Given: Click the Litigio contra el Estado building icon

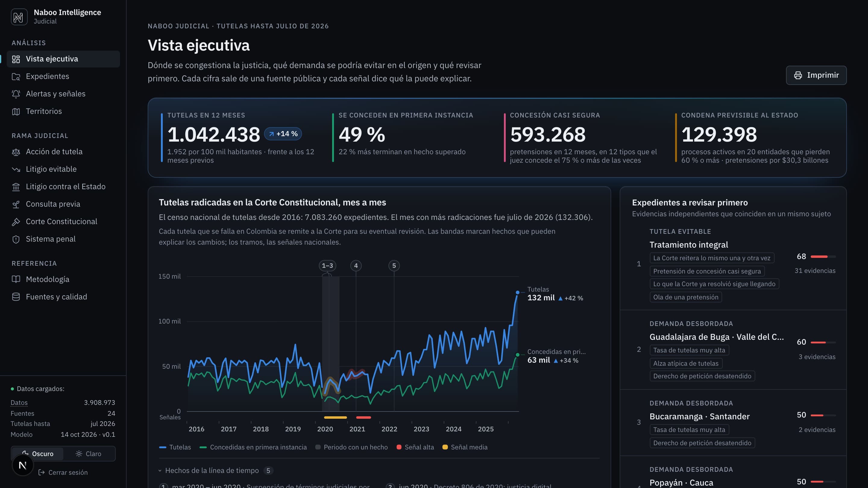Looking at the screenshot, I should [x=16, y=187].
